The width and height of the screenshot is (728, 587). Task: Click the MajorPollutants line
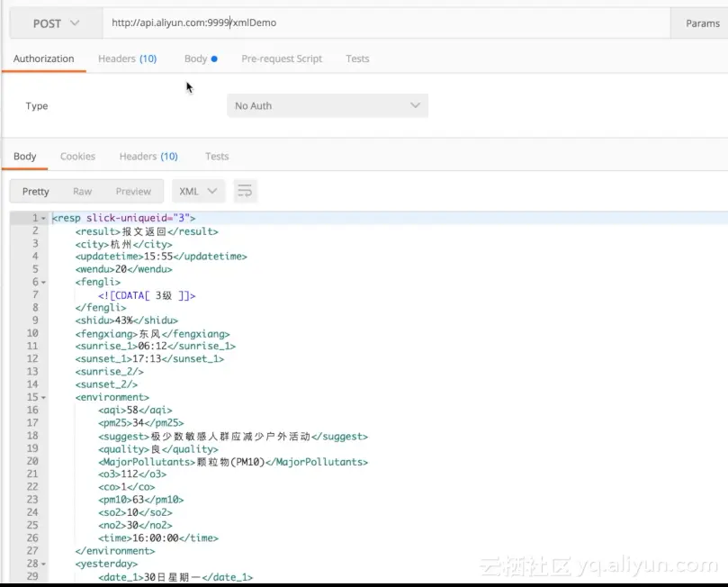(x=232, y=462)
